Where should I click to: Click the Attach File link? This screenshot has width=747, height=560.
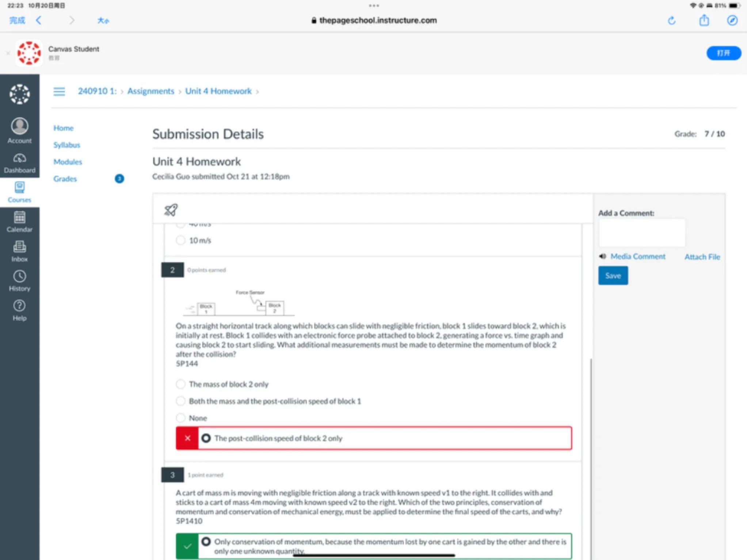702,257
